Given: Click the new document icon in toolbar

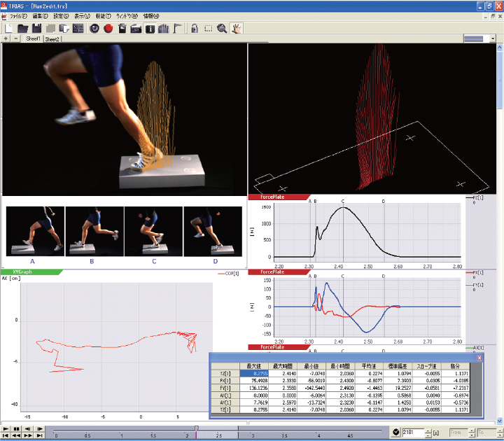Looking at the screenshot, I should click(9, 29).
